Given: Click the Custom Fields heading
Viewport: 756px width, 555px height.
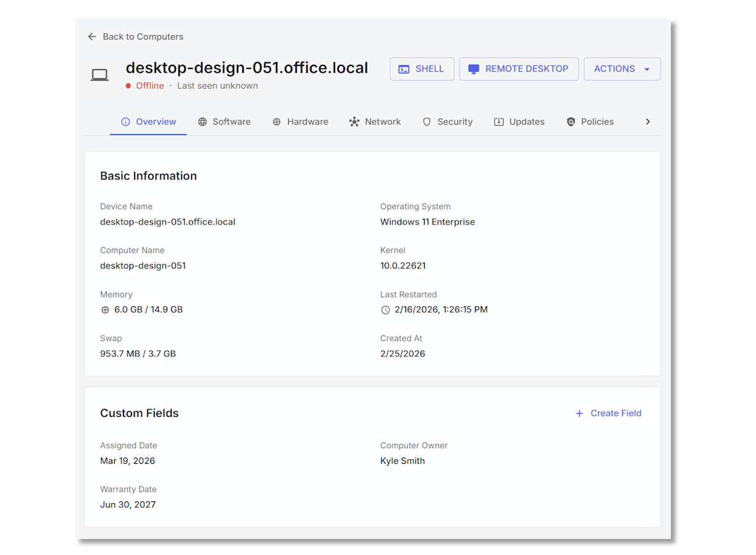Looking at the screenshot, I should coord(139,413).
